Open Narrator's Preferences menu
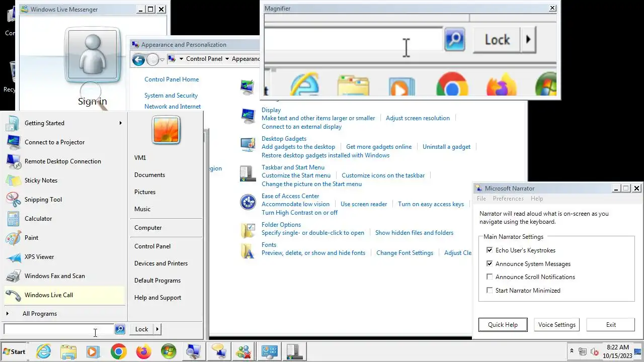This screenshot has width=644, height=362. (x=508, y=199)
